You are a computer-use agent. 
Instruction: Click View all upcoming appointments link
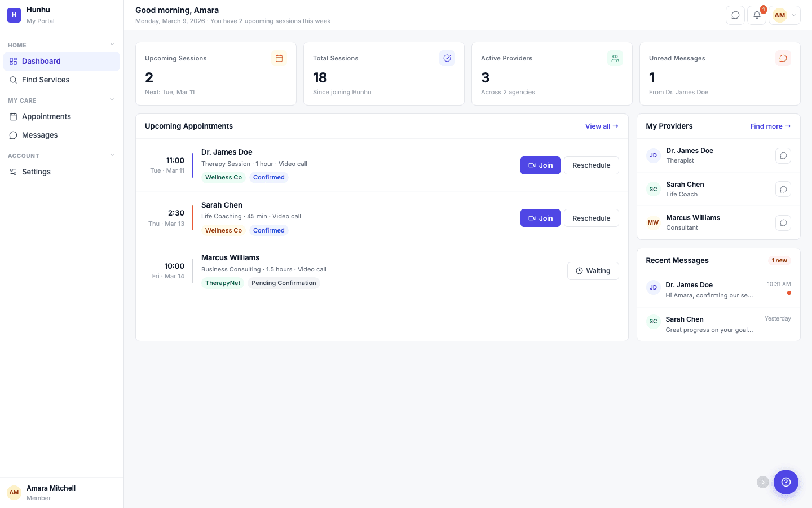pyautogui.click(x=601, y=126)
